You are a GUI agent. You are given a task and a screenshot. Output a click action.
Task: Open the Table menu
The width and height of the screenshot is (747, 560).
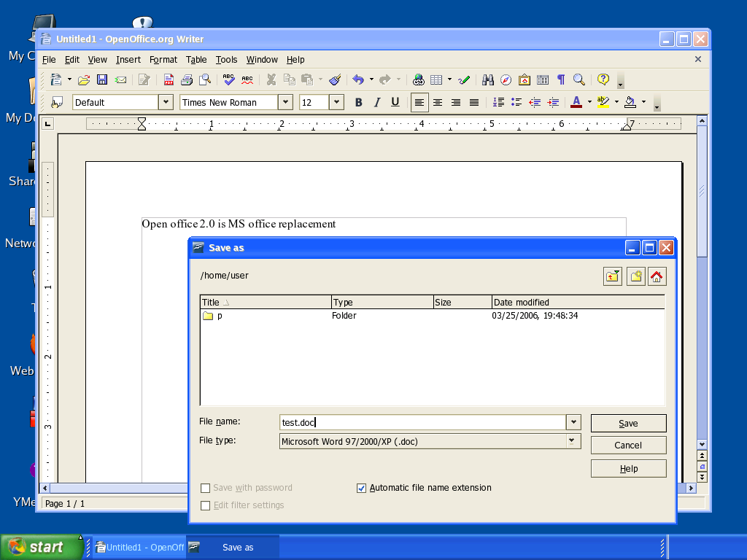[x=196, y=60]
